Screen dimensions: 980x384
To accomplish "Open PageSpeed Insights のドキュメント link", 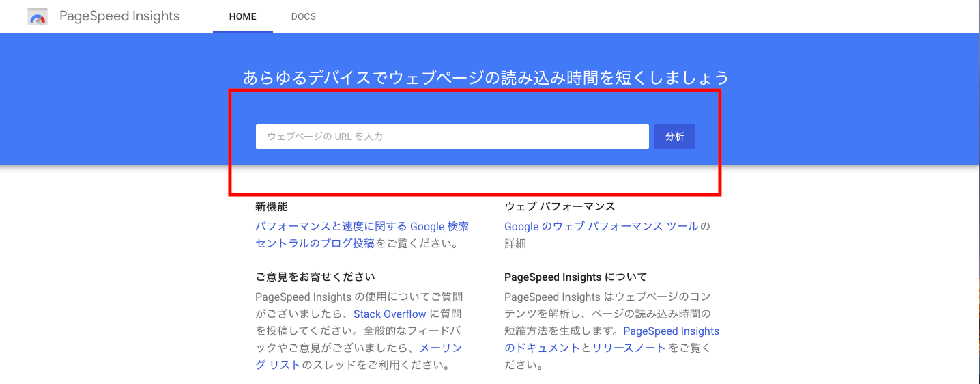I will [x=611, y=339].
